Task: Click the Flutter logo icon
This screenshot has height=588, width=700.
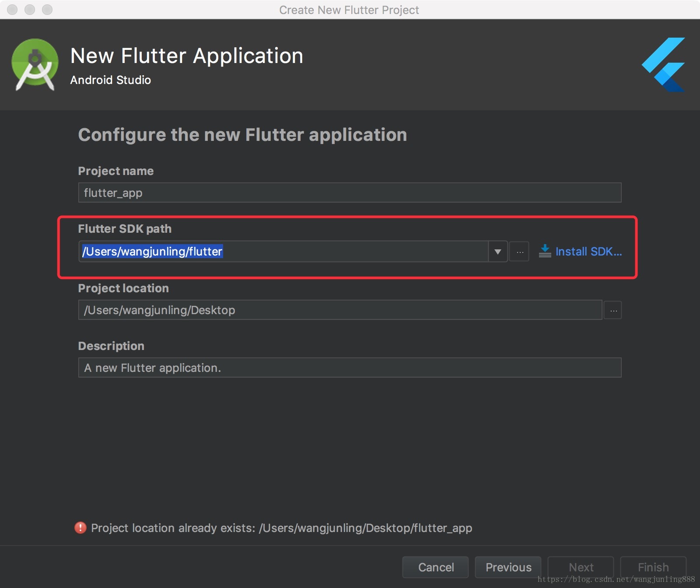Action: (x=664, y=65)
